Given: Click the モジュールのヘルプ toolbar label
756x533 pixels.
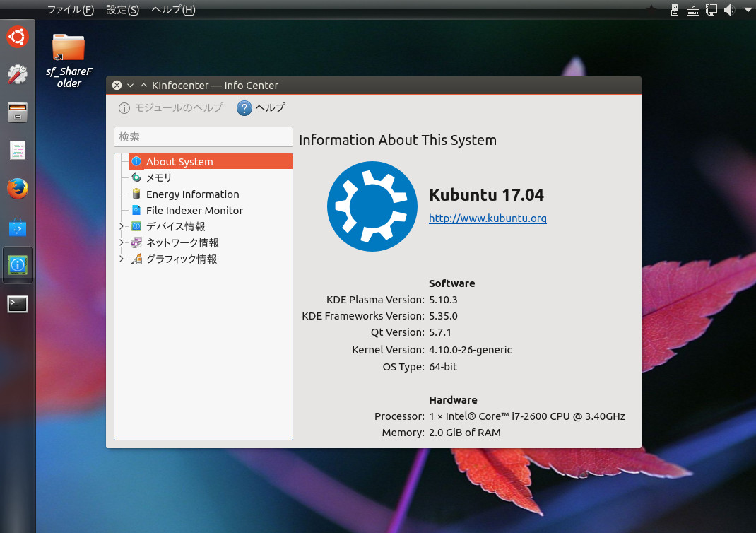Looking at the screenshot, I should click(x=178, y=108).
